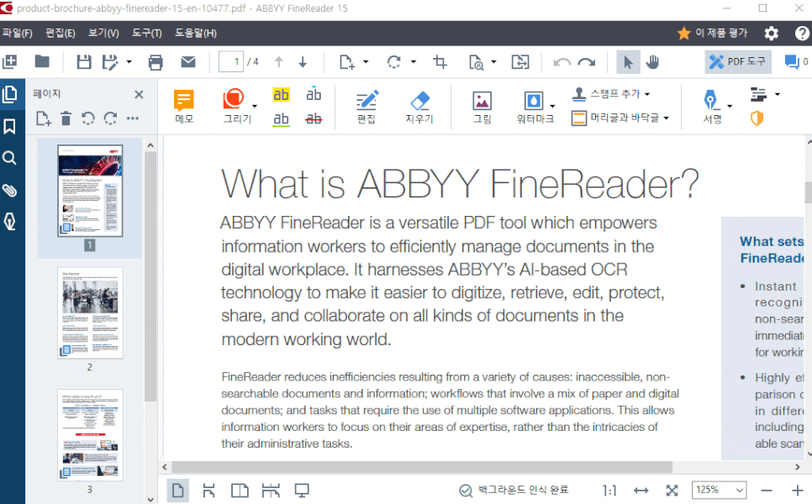812x504 pixels.
Task: Add a note with the 메모 tool
Action: tap(184, 106)
